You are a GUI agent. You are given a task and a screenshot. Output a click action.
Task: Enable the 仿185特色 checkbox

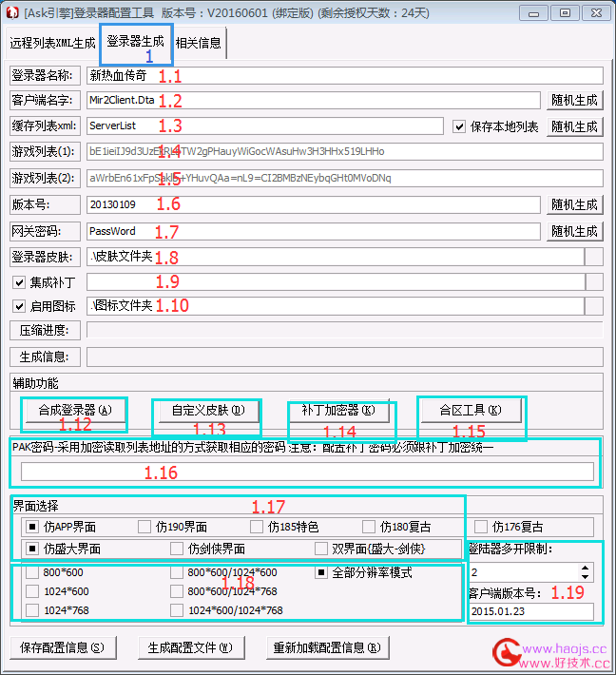[257, 527]
